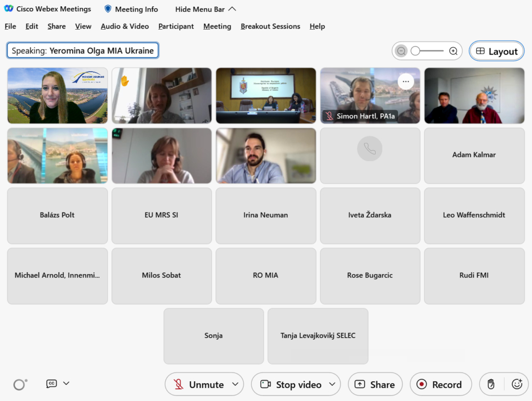The width and height of the screenshot is (532, 401).
Task: Open the raise hand control
Action: [x=491, y=384]
